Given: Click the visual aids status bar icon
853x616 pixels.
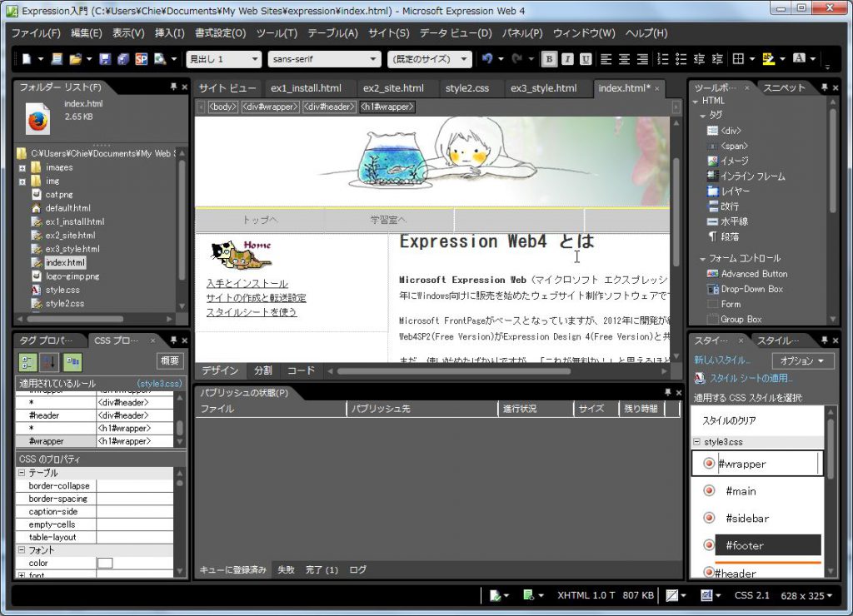Looking at the screenshot, I should tap(672, 596).
